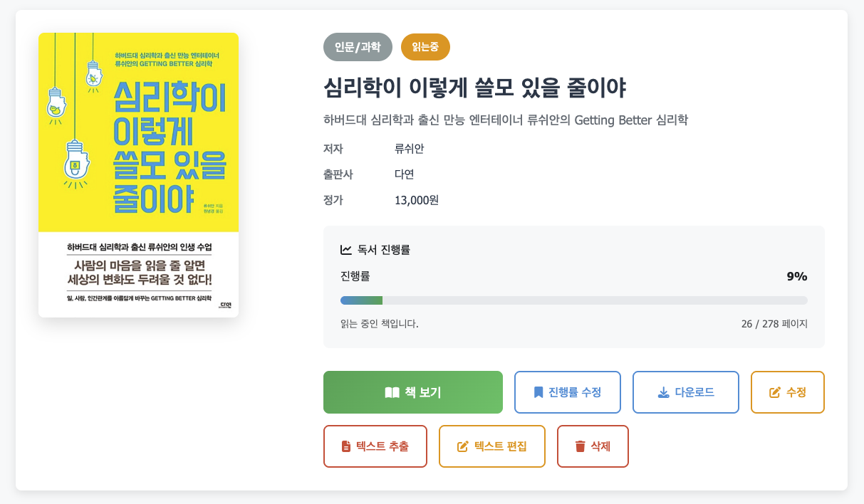Click the 정가 label
This screenshot has width=864, height=504.
[333, 200]
